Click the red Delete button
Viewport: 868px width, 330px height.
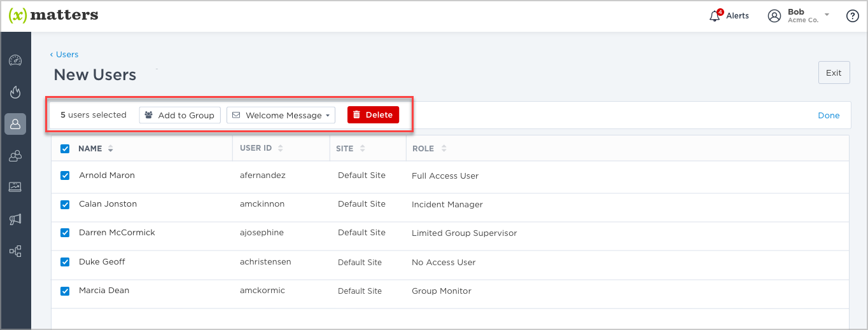[373, 114]
